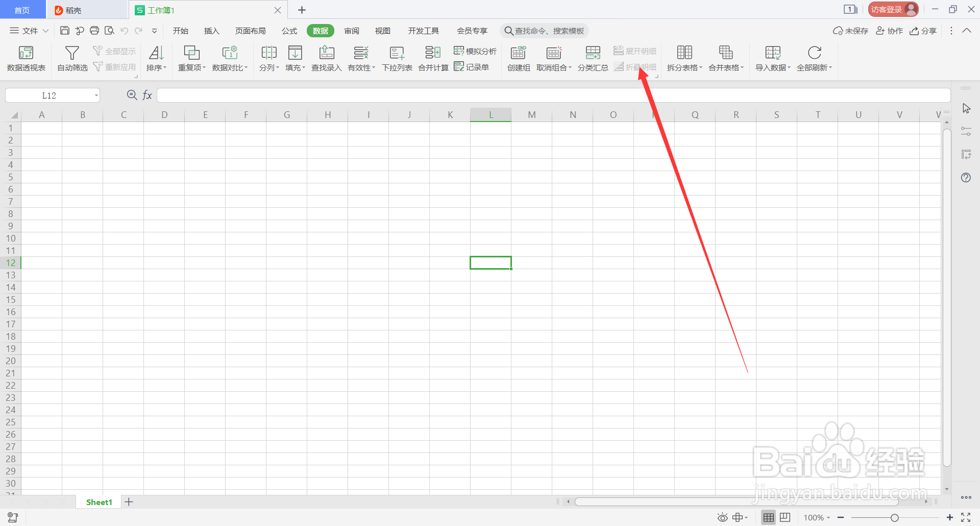Open 模拟分析 what-if analysis
The width and height of the screenshot is (980, 526).
(475, 51)
